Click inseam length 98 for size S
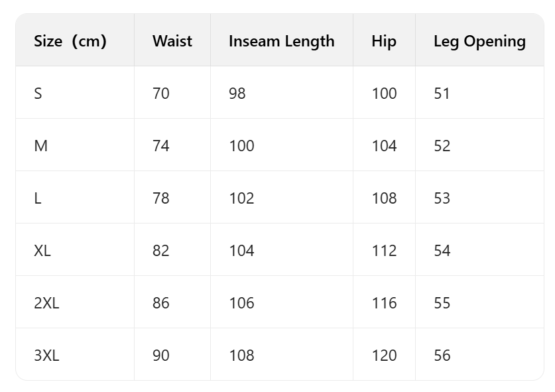 (237, 94)
